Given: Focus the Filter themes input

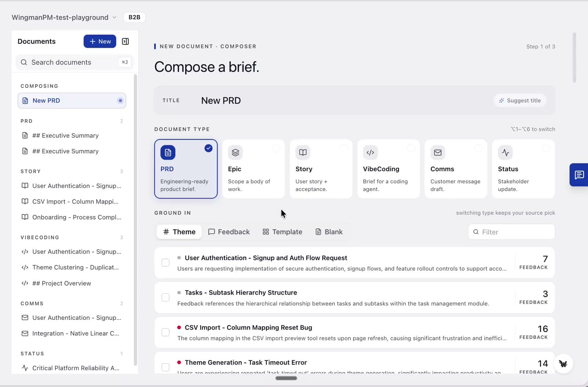Looking at the screenshot, I should tap(512, 232).
